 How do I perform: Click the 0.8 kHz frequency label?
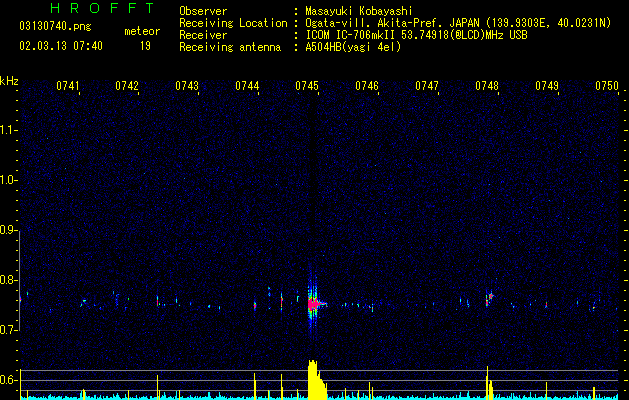coord(8,280)
